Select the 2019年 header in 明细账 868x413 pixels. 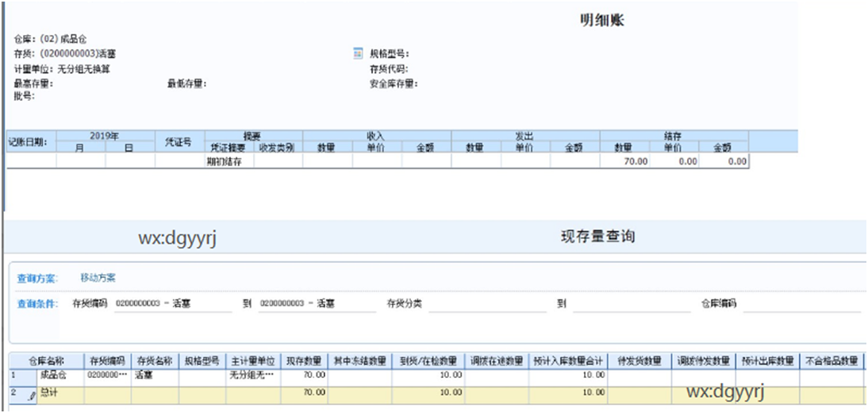click(x=106, y=136)
